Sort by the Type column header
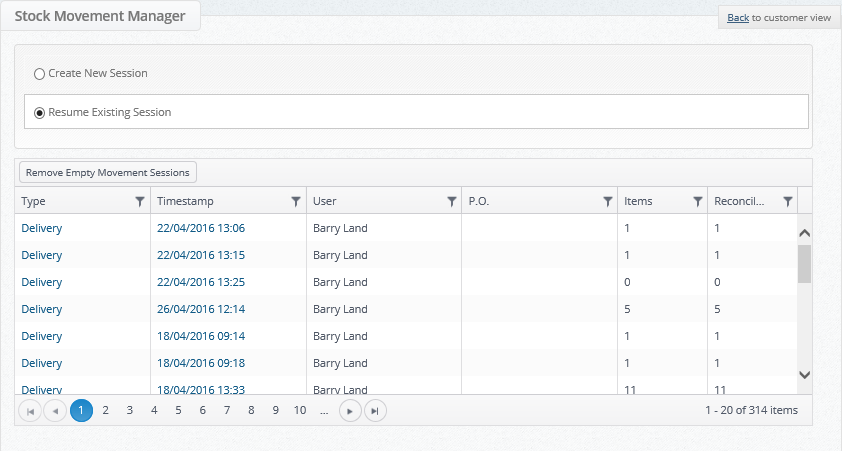This screenshot has width=842, height=451. (x=33, y=201)
